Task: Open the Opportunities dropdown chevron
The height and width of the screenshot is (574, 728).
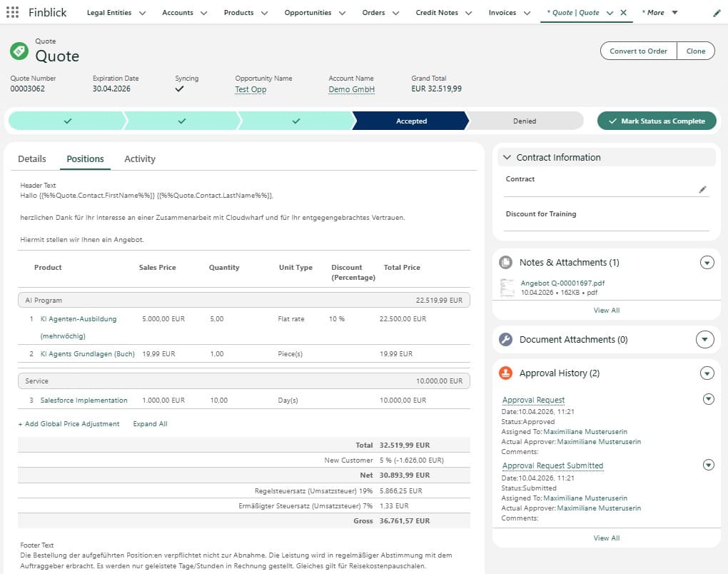Action: 342,13
